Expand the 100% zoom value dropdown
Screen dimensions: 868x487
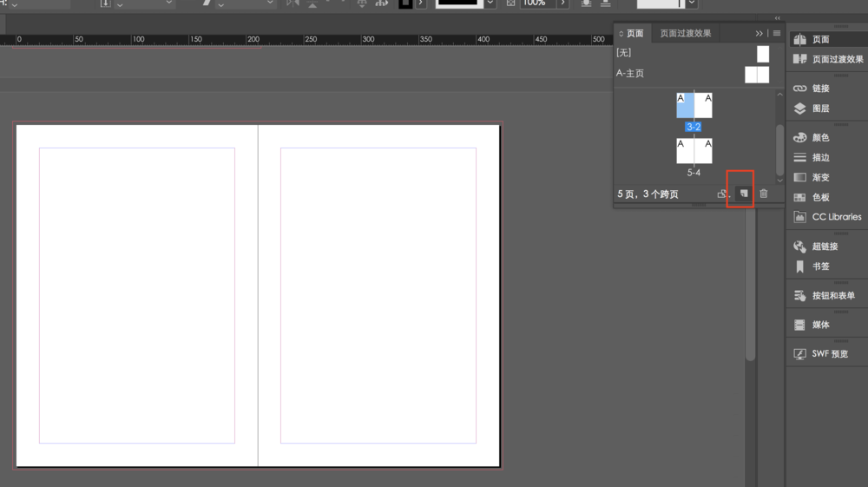(563, 3)
